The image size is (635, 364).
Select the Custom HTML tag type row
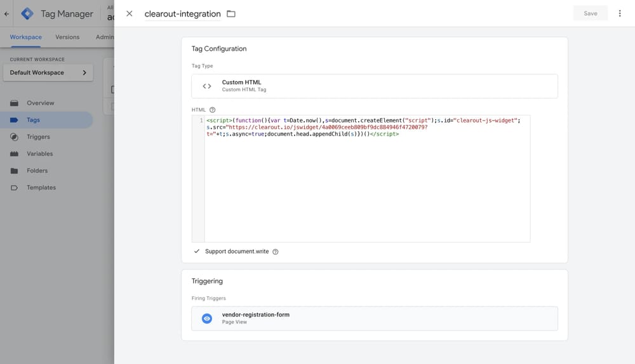click(374, 86)
